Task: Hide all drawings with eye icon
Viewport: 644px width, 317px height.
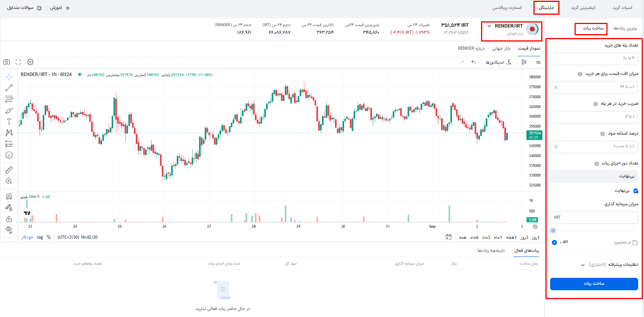Action: point(9,230)
